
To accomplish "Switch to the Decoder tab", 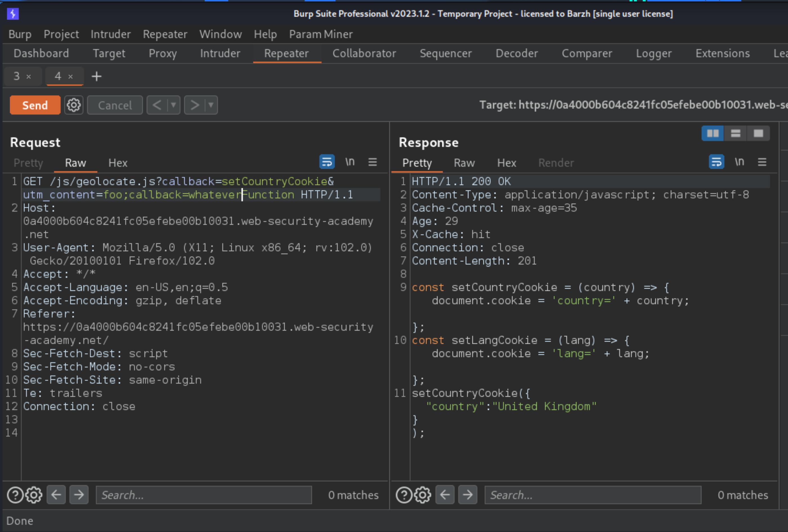I will pyautogui.click(x=517, y=53).
